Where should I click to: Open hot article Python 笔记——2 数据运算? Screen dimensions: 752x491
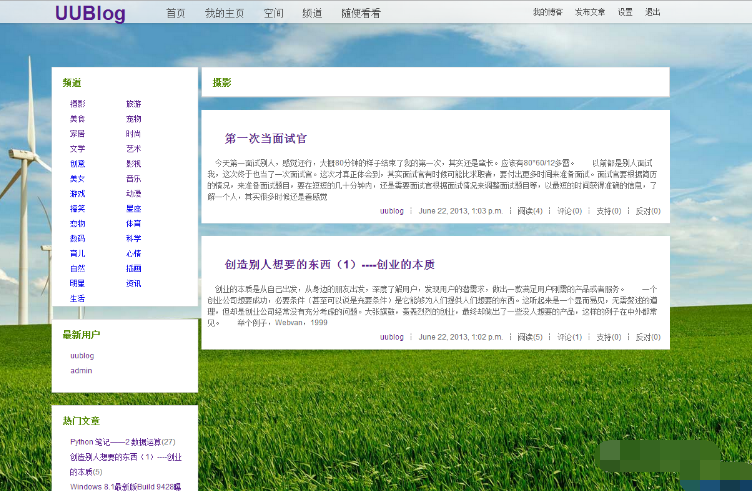click(x=122, y=441)
